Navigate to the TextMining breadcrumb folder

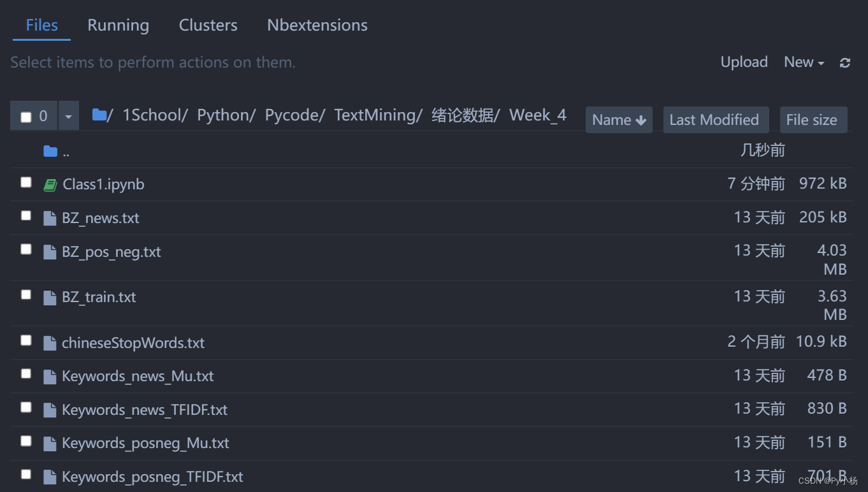coord(375,115)
